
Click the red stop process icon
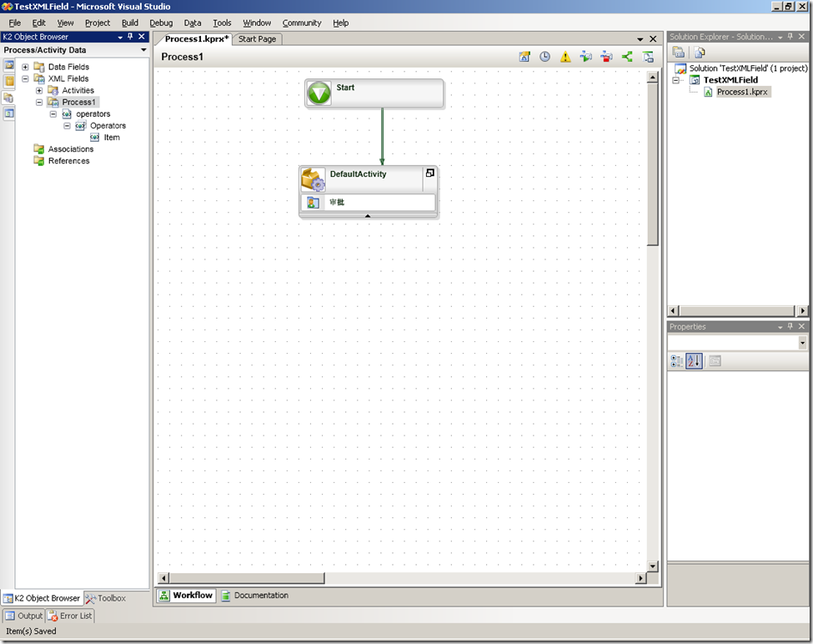point(606,57)
